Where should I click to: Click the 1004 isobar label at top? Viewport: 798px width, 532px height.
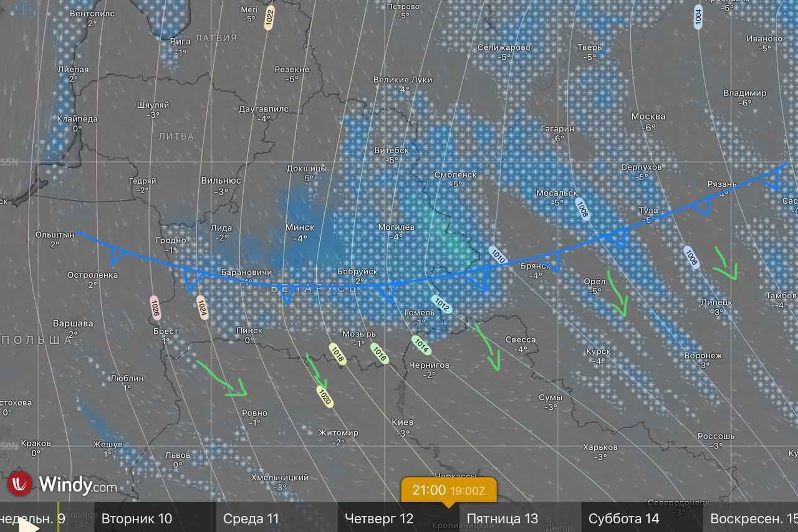(698, 16)
